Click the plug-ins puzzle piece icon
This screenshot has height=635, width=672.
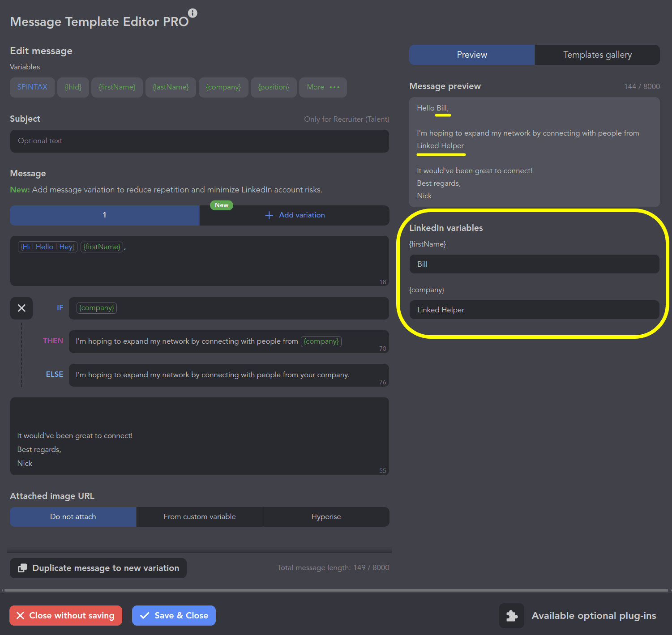[512, 616]
